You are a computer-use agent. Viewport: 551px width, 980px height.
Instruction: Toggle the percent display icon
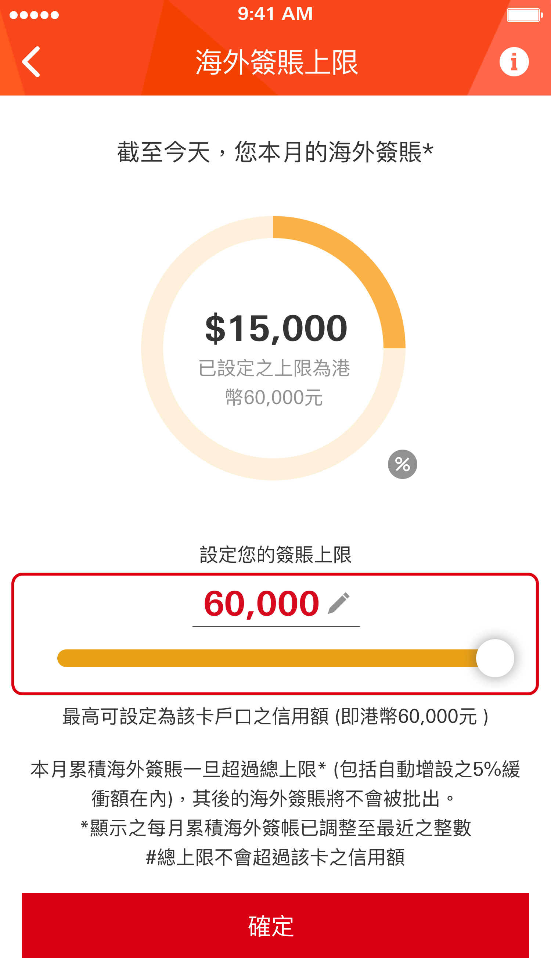tap(402, 464)
